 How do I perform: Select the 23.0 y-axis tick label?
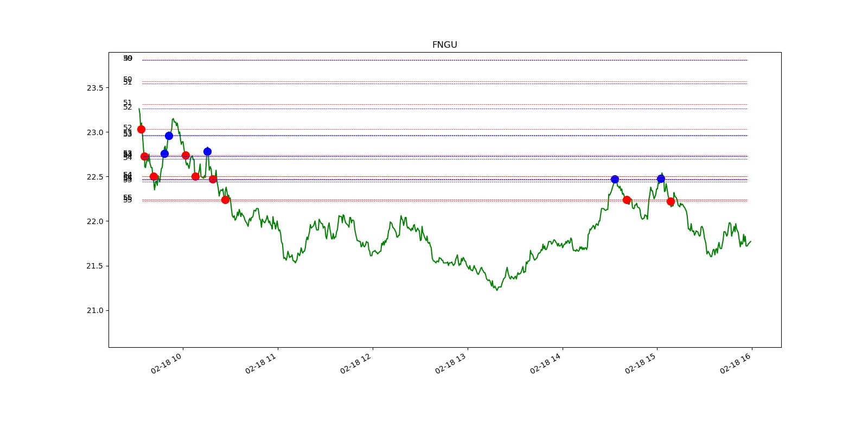[95, 132]
